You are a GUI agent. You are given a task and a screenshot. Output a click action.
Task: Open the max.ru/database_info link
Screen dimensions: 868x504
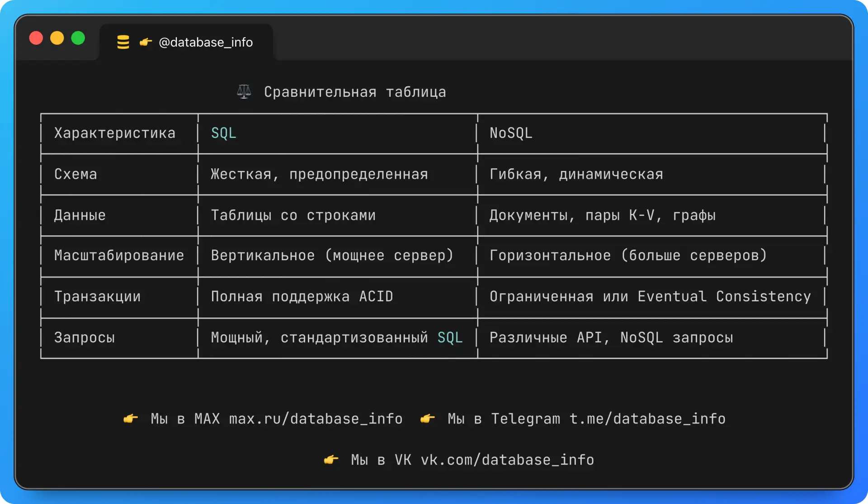316,419
